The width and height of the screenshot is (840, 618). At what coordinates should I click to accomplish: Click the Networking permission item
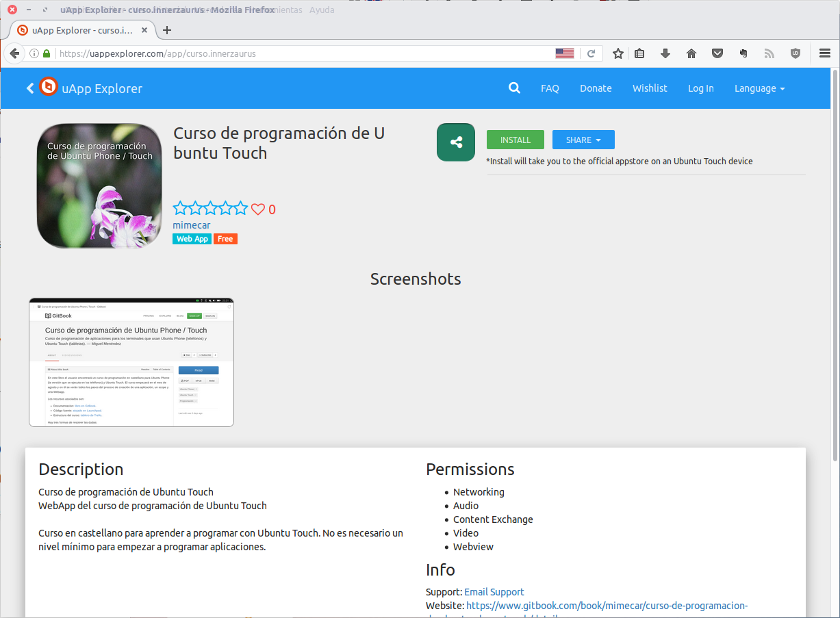[479, 492]
